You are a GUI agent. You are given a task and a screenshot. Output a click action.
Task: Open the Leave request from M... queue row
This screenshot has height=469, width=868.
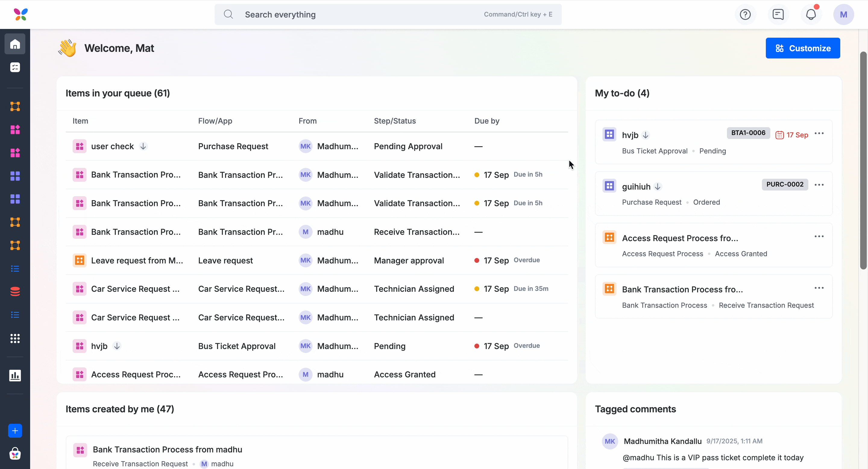(137, 260)
